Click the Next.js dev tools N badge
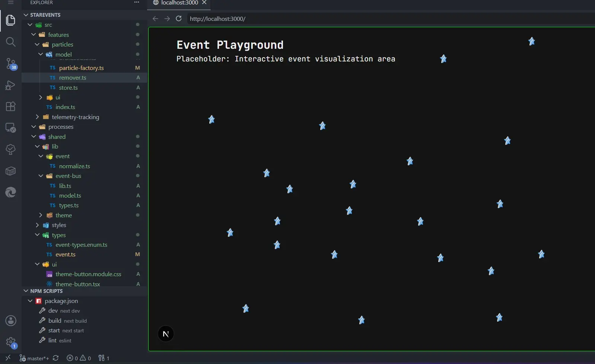 click(166, 334)
